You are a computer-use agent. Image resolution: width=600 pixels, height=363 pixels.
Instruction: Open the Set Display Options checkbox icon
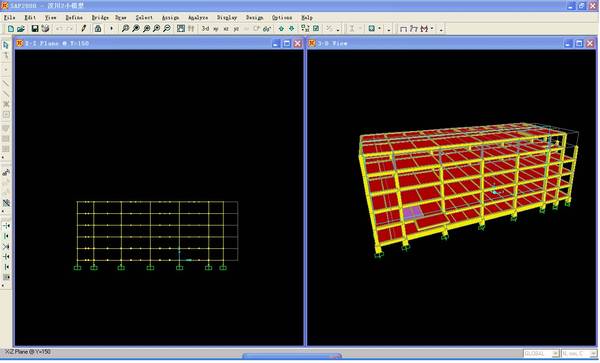coord(316,29)
